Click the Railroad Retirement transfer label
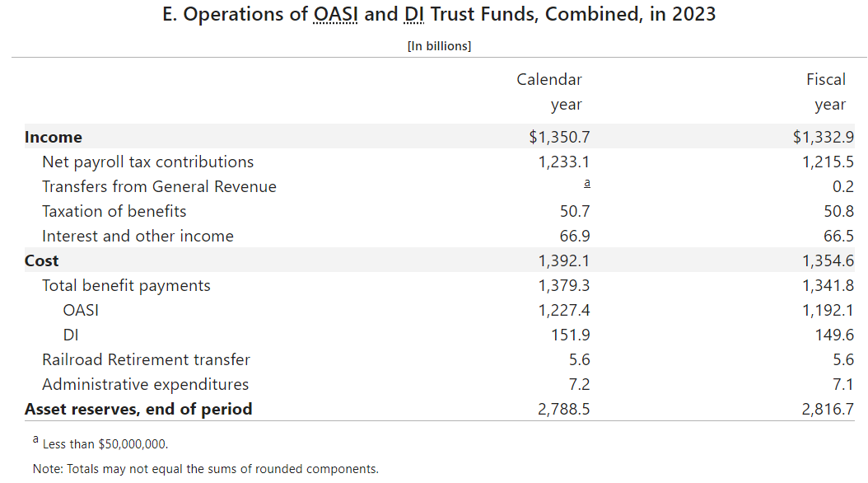This screenshot has width=868, height=483. coord(146,359)
